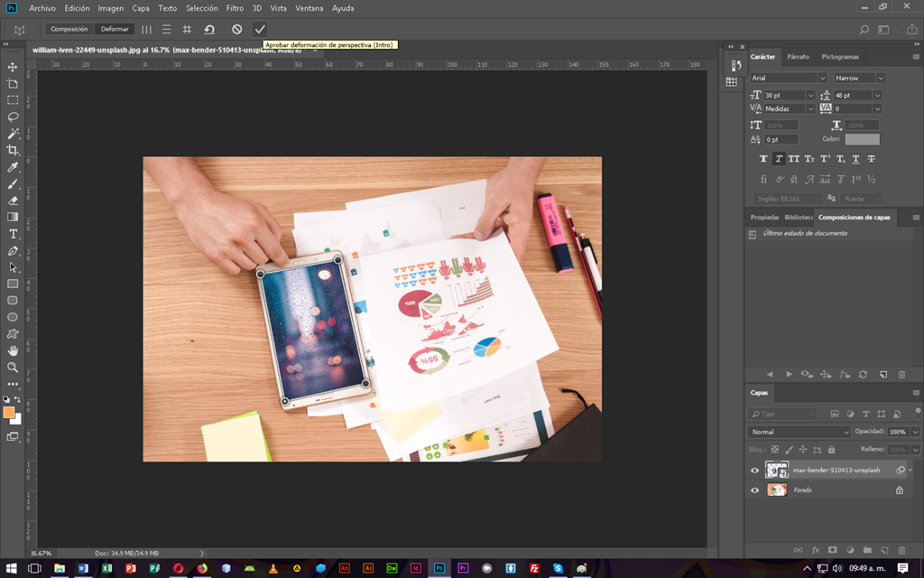Image resolution: width=924 pixels, height=578 pixels.
Task: Click the 16.67% zoom level field
Action: click(x=42, y=554)
